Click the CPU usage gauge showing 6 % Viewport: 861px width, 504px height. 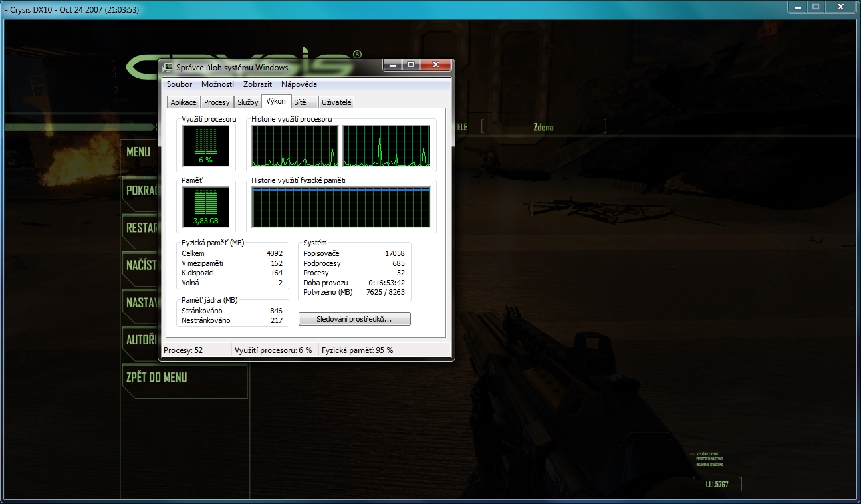pyautogui.click(x=205, y=146)
